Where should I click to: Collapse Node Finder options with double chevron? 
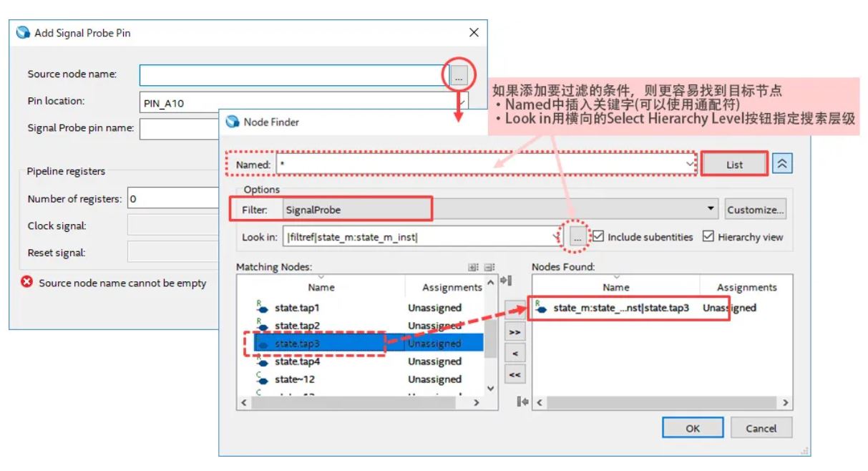point(782,165)
